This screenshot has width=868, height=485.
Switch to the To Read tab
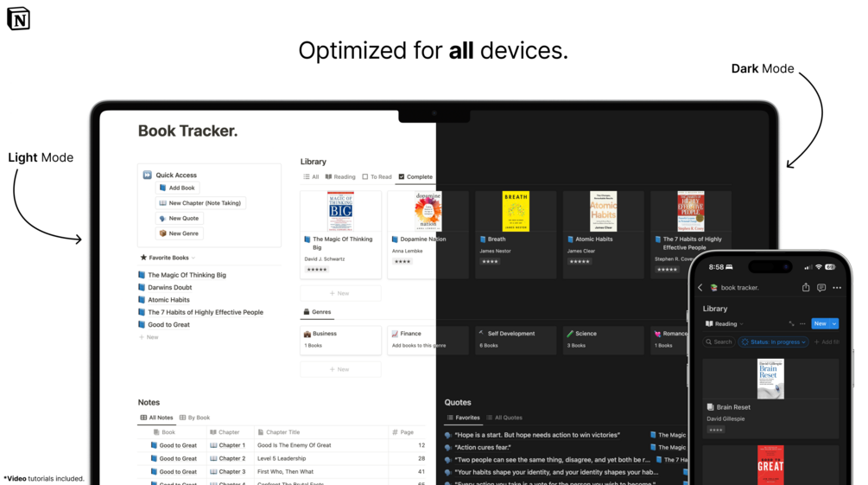coord(377,177)
